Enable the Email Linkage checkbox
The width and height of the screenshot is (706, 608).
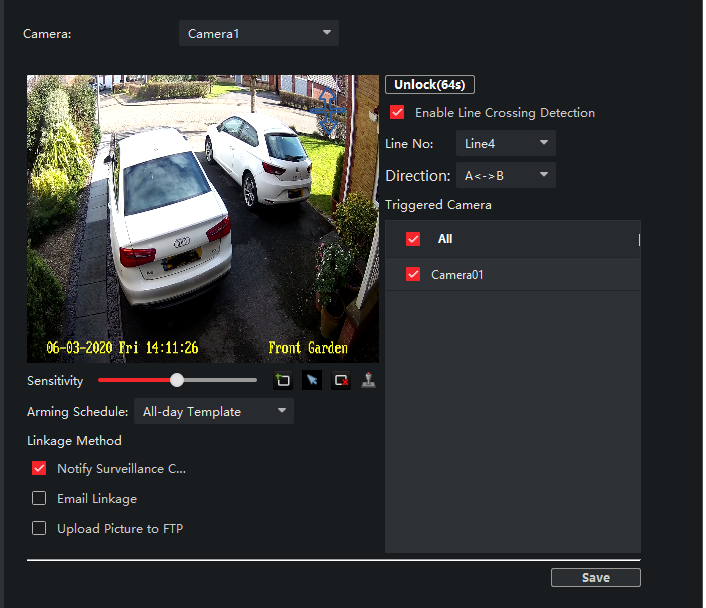point(40,498)
